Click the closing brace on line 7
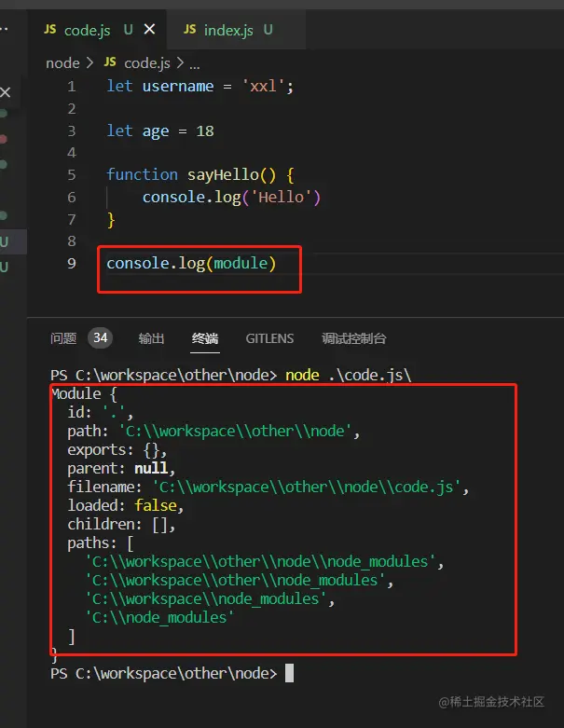Screen dimensions: 564x728 pos(111,219)
